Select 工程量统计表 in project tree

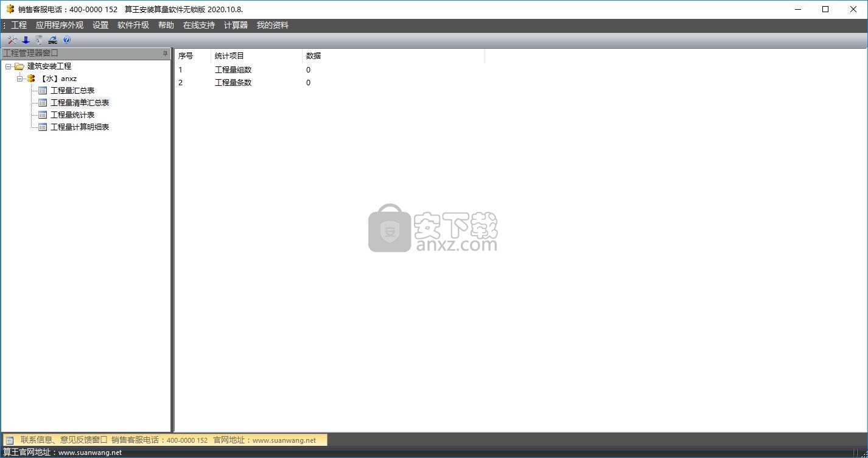[x=72, y=115]
